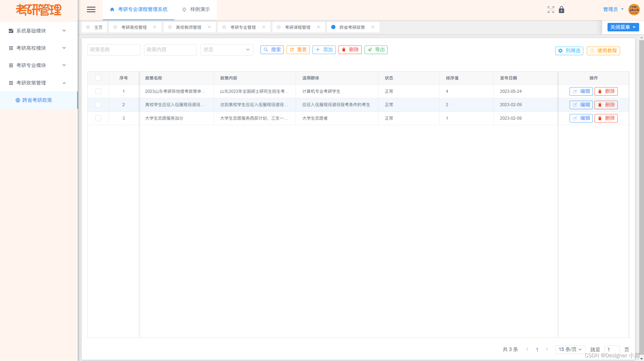Image resolution: width=644 pixels, height=361 pixels.
Task: Select the header select-all checkbox
Action: (x=98, y=78)
